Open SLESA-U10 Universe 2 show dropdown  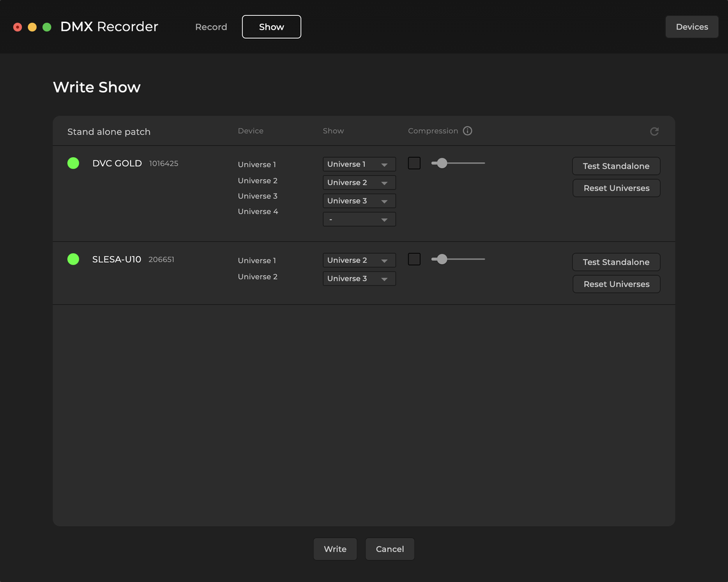coord(359,279)
